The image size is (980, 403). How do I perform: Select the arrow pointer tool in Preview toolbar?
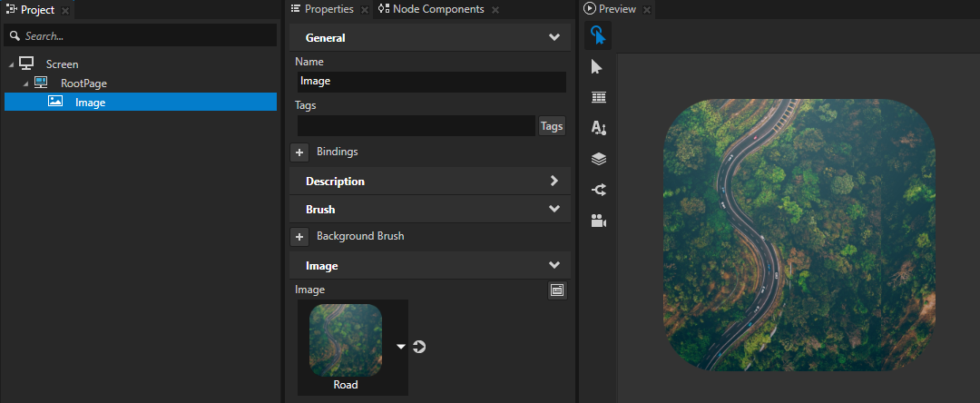pyautogui.click(x=598, y=67)
